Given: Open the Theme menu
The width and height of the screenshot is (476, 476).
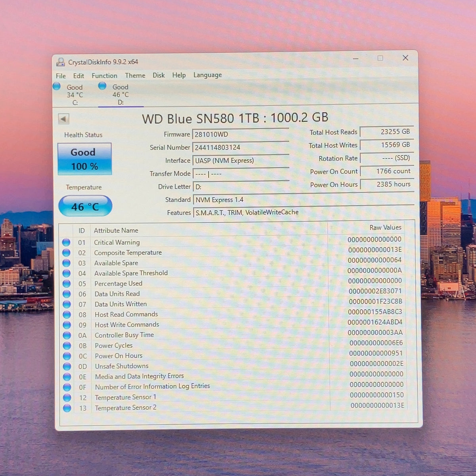Looking at the screenshot, I should tap(135, 75).
